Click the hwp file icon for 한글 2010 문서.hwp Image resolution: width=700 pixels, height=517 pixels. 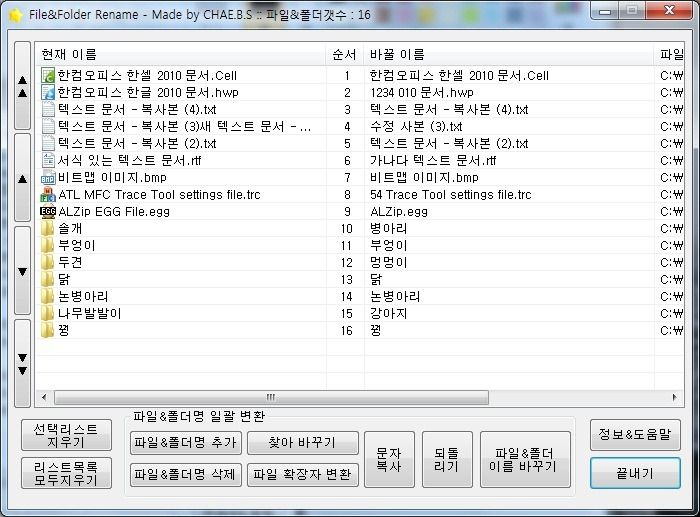tap(48, 92)
